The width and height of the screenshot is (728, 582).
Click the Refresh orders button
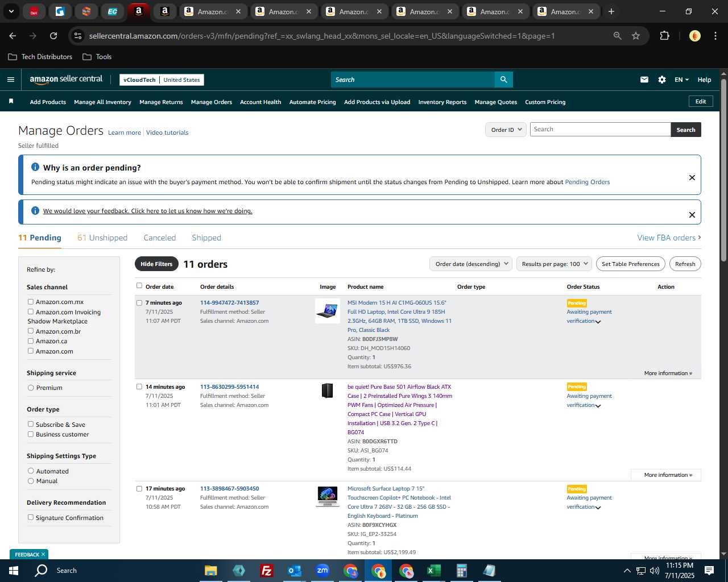(685, 264)
